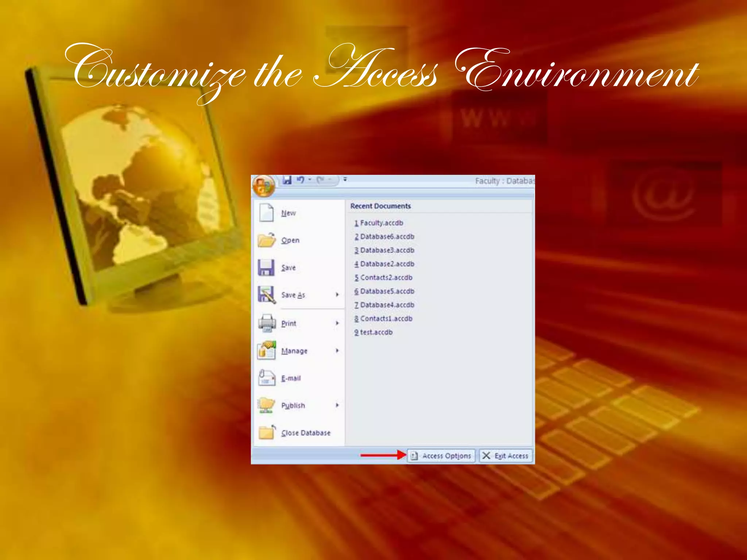Select the Save menu item
This screenshot has width=747, height=560.
[288, 268]
